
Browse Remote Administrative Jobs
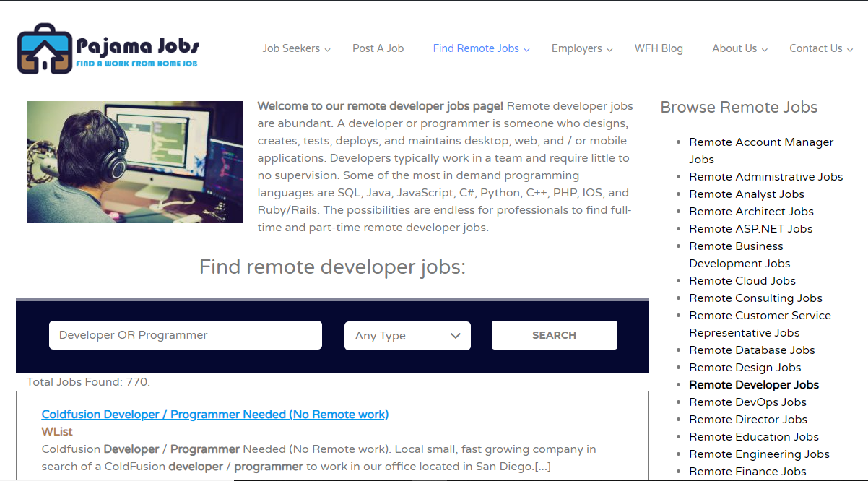(765, 177)
